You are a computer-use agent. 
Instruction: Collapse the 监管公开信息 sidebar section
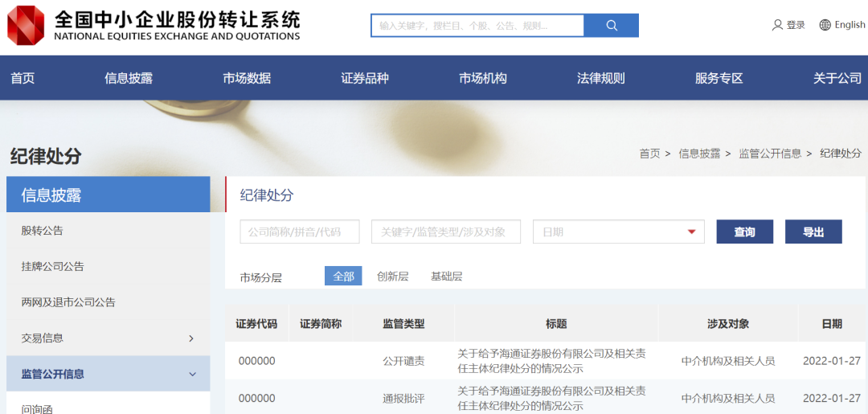[192, 374]
